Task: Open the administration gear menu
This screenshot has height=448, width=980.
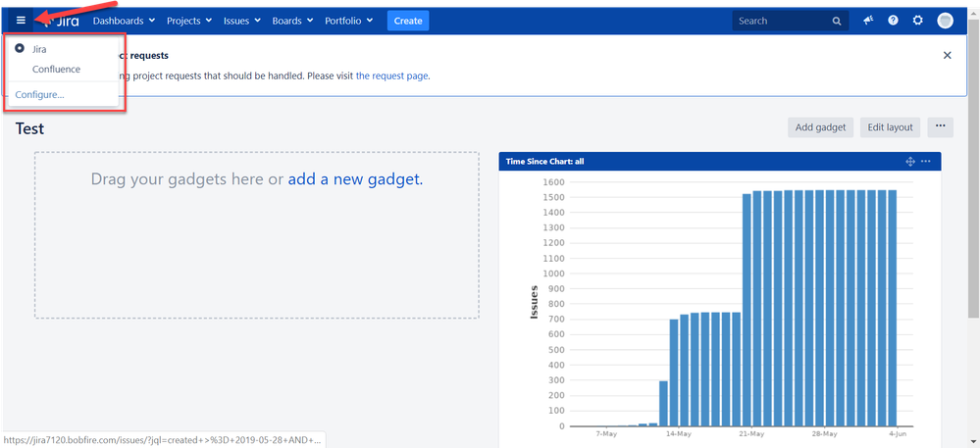Action: coord(917,21)
